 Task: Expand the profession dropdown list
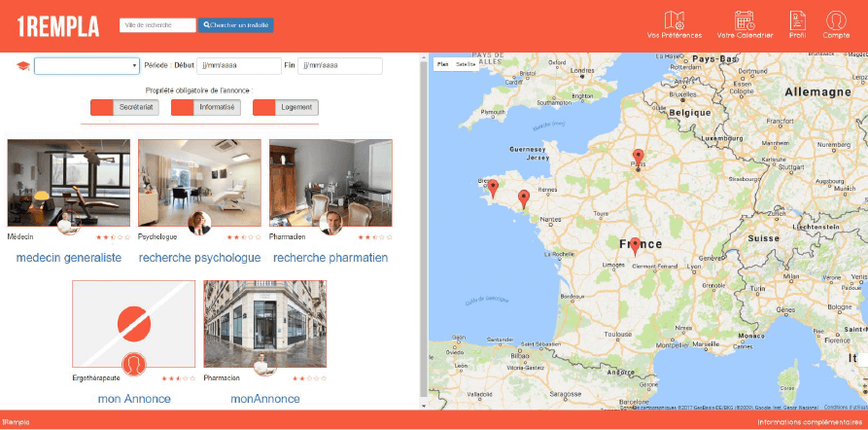click(x=87, y=66)
